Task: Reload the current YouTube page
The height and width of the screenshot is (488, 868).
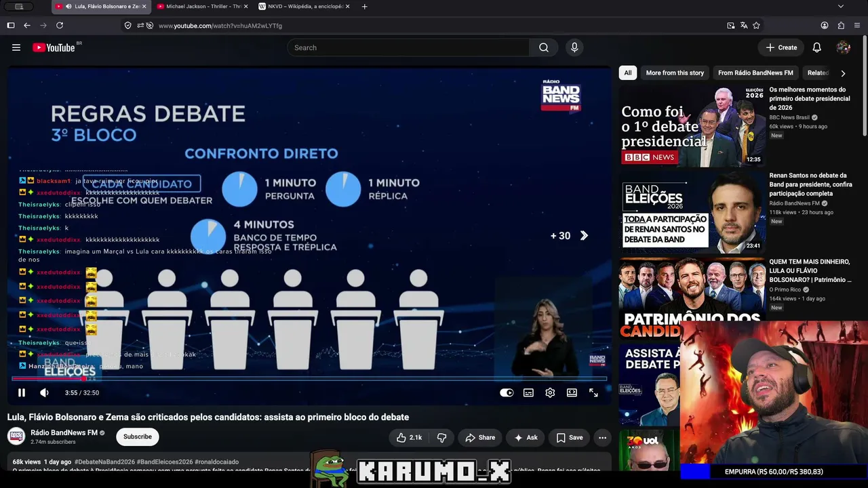Action: pos(60,26)
